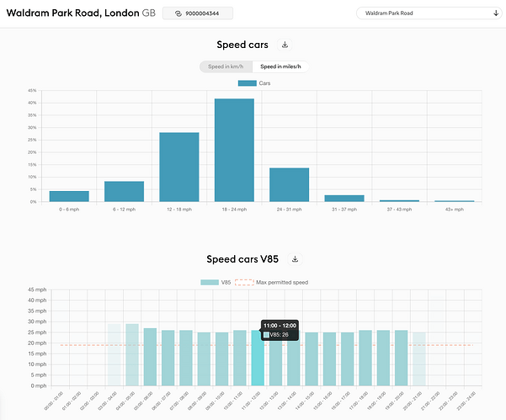
Task: Download the Speed cars chart
Action: [x=285, y=45]
